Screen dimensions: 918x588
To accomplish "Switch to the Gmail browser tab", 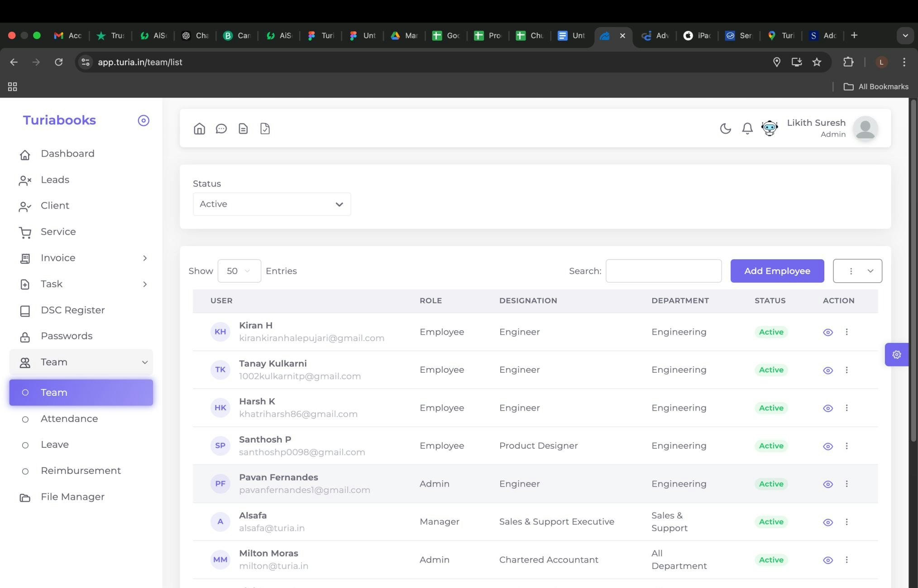I will (68, 35).
